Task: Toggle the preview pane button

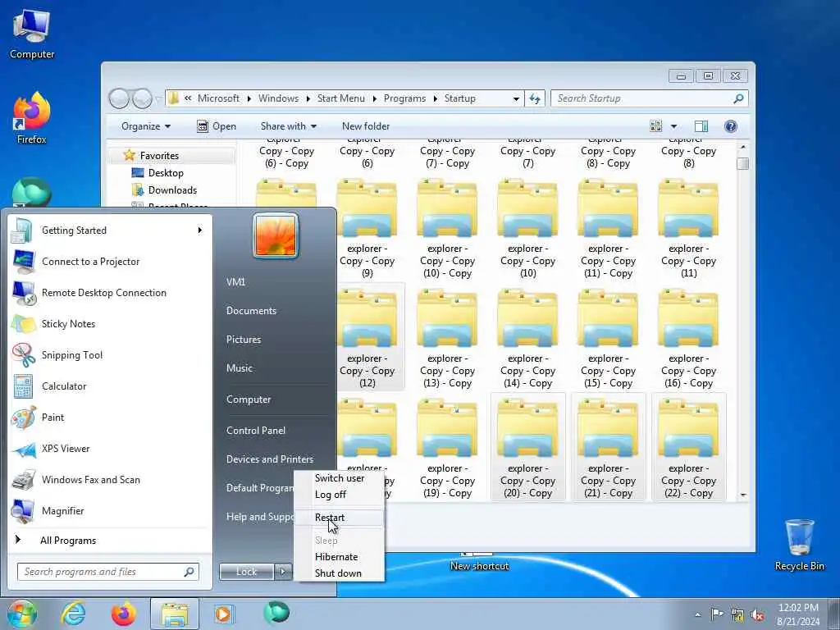Action: [701, 126]
